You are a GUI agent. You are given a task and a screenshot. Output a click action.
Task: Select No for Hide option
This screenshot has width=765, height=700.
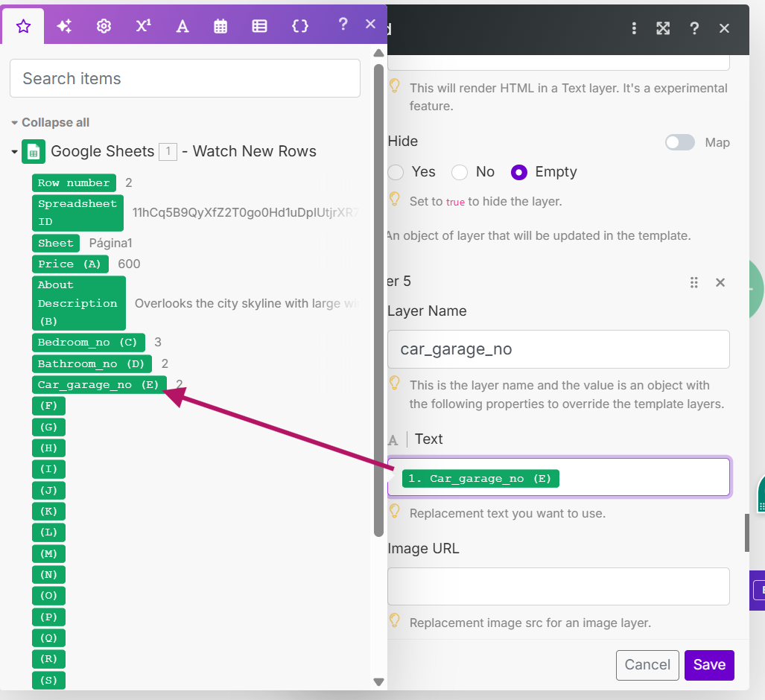pos(460,172)
